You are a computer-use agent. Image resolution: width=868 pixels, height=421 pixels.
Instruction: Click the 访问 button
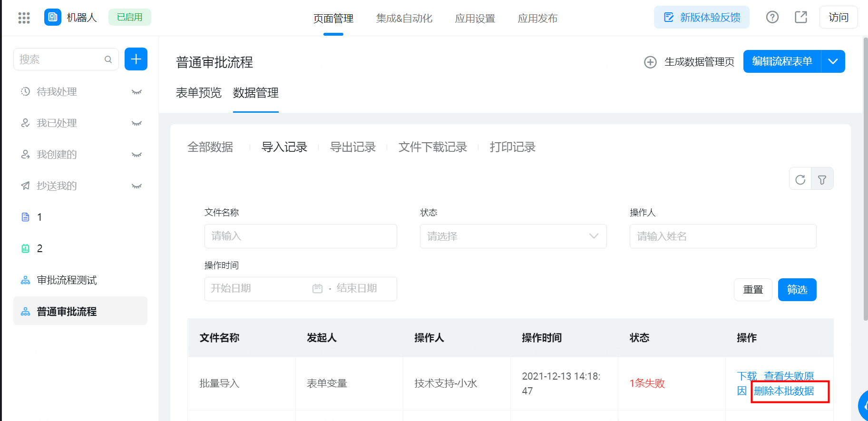click(x=839, y=17)
